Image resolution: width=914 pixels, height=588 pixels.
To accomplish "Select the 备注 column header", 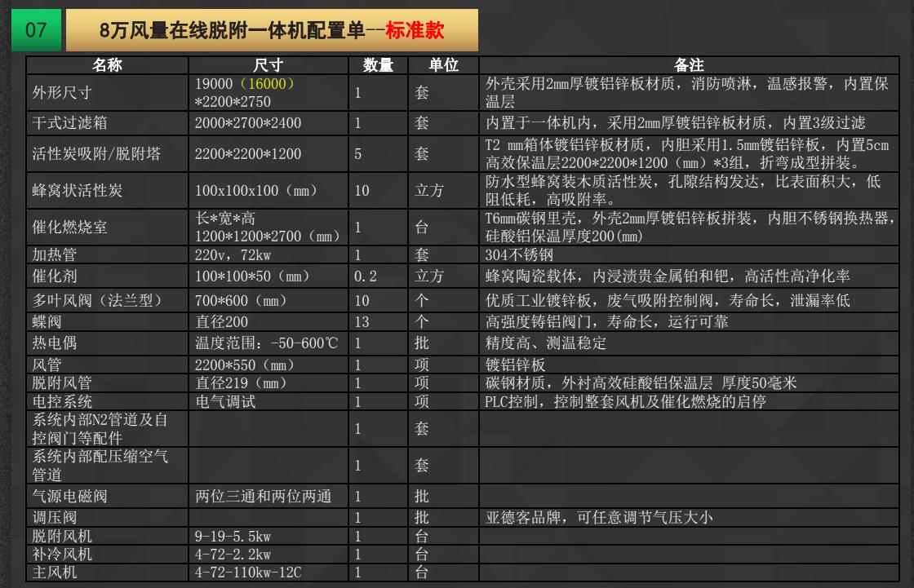I will click(x=690, y=66).
